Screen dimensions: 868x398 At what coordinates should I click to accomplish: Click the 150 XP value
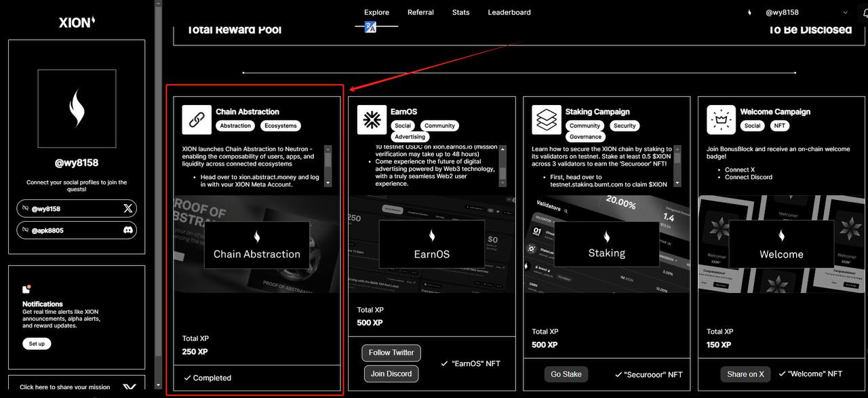pyautogui.click(x=719, y=344)
